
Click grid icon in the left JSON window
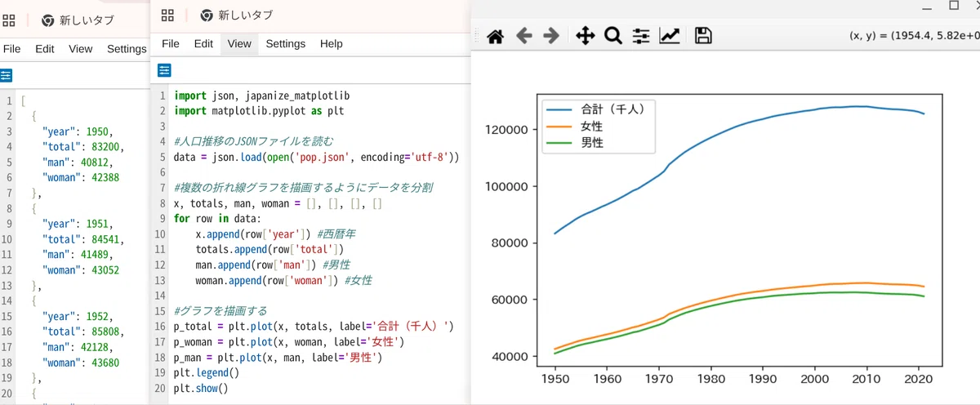coord(7,20)
